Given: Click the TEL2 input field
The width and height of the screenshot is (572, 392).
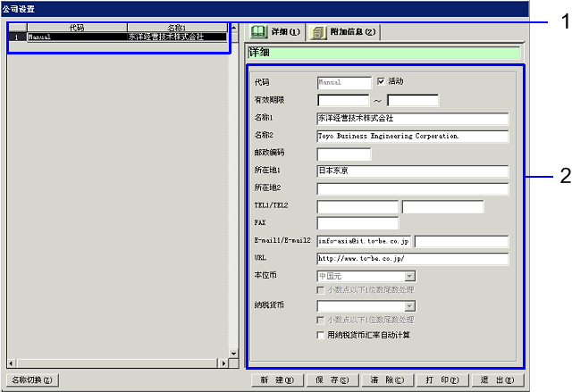Looking at the screenshot, I should (443, 206).
